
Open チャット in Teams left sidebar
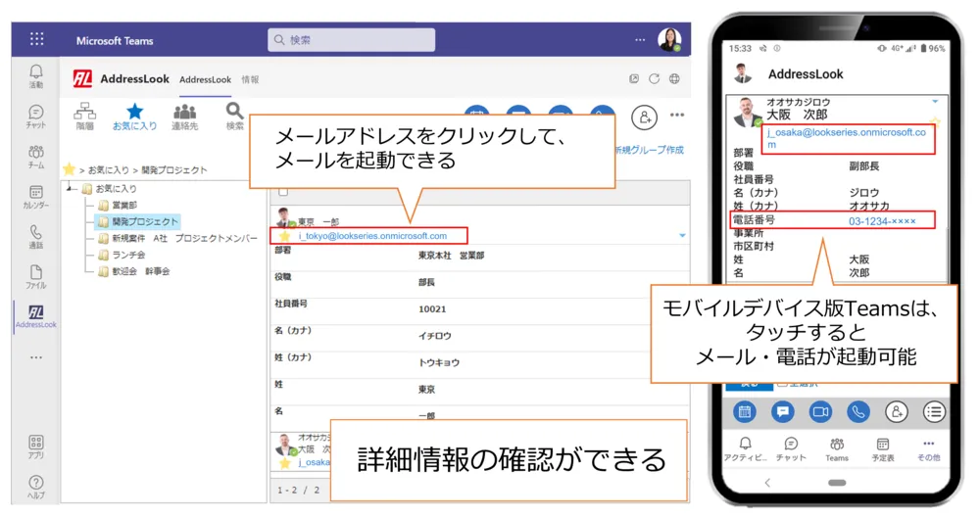(x=36, y=117)
